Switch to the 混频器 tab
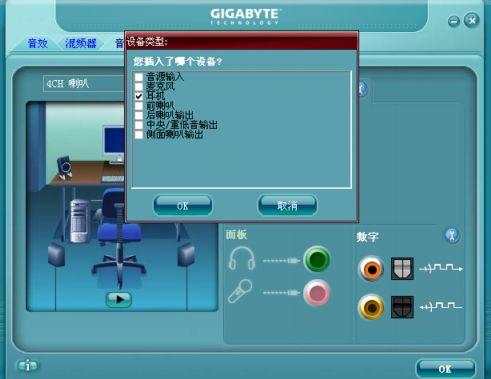Screen dimensions: 491x379 tap(81, 43)
